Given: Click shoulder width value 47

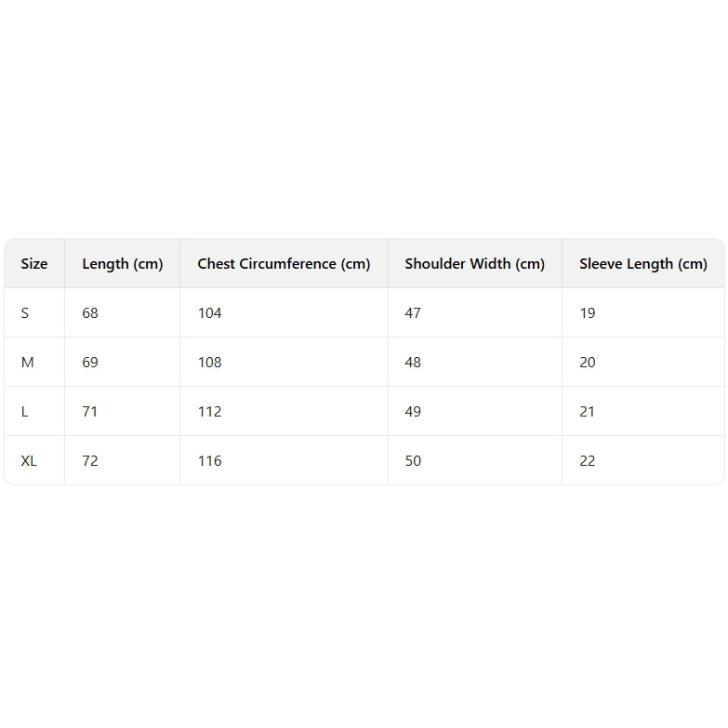Looking at the screenshot, I should click(413, 313).
